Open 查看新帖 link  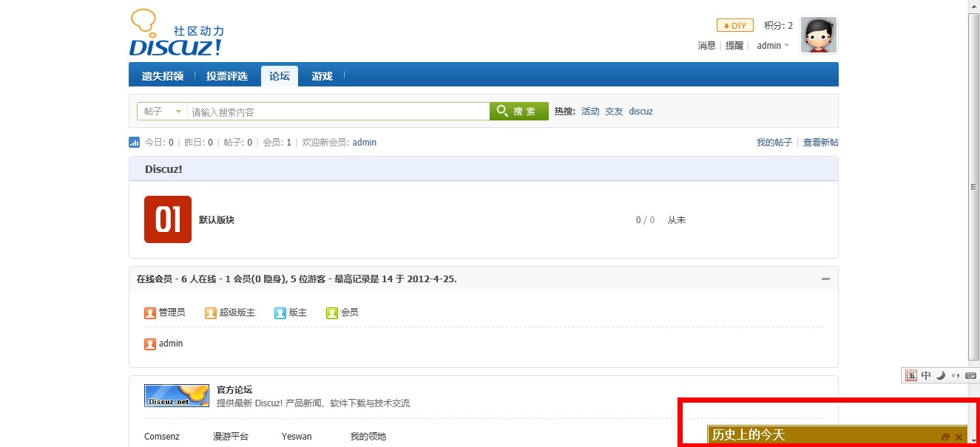pyautogui.click(x=821, y=143)
